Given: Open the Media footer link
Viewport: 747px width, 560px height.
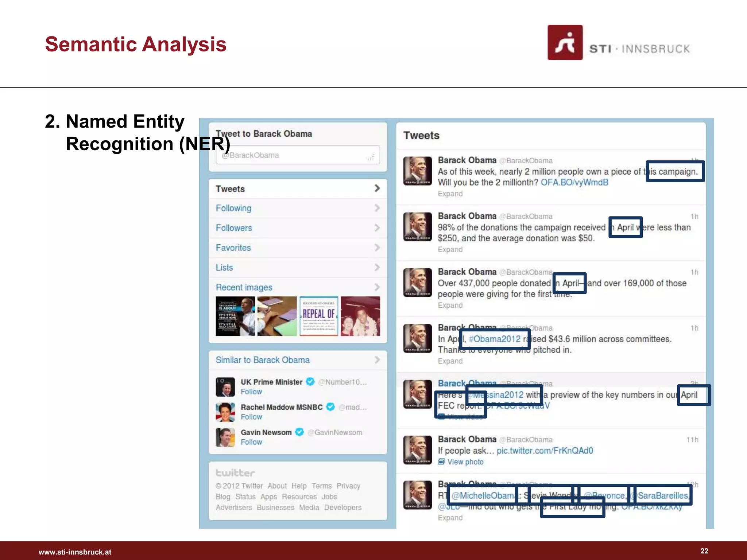Looking at the screenshot, I should click(309, 507).
